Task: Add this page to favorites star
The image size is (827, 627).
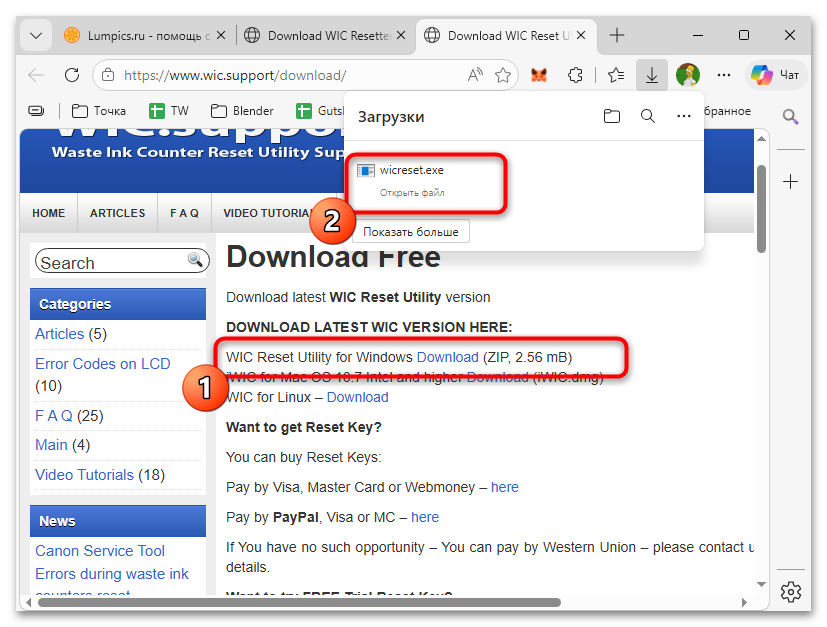Action: click(503, 75)
